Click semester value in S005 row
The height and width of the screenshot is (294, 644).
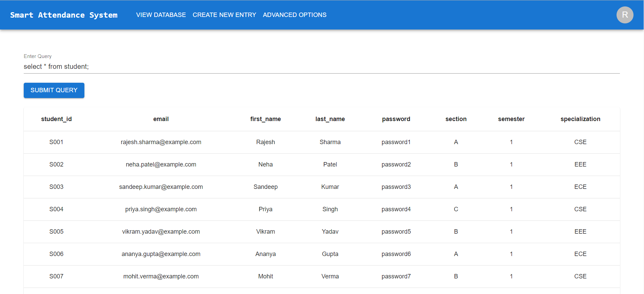click(x=511, y=232)
